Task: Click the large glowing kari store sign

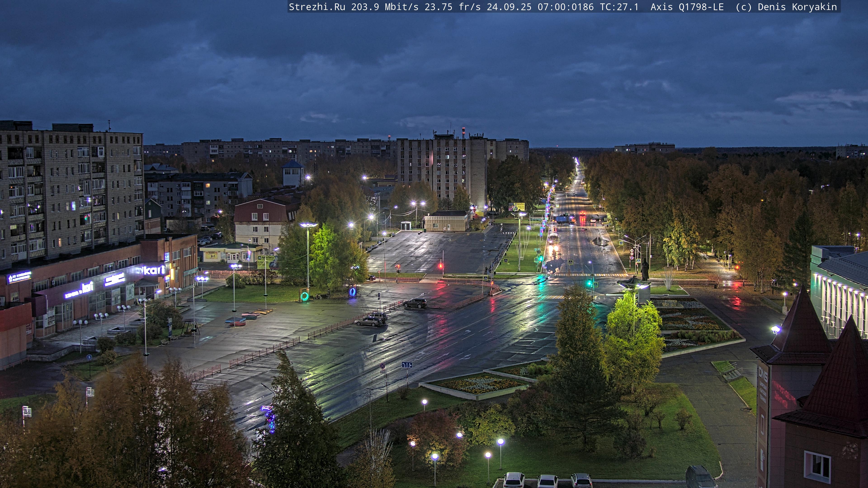Action: 154,270
